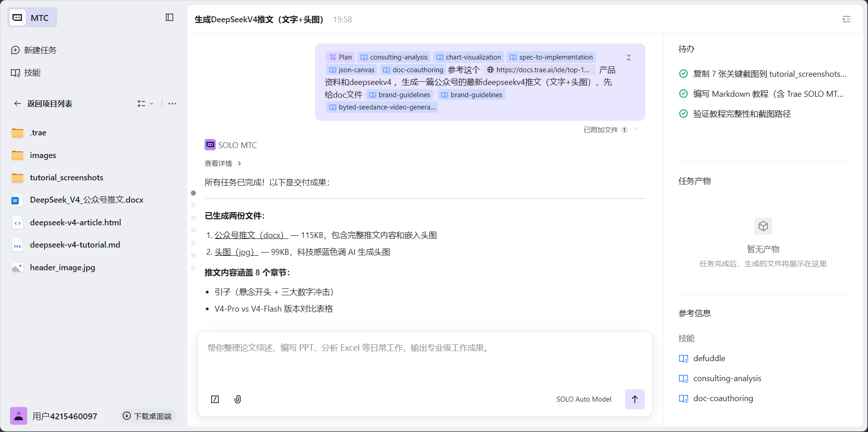The height and width of the screenshot is (432, 868).
Task: Toggle the Markdown tutorial todo checkmark
Action: pos(683,94)
